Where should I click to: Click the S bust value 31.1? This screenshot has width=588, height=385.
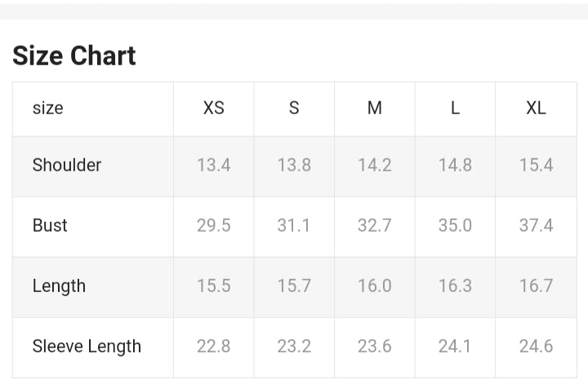(294, 225)
